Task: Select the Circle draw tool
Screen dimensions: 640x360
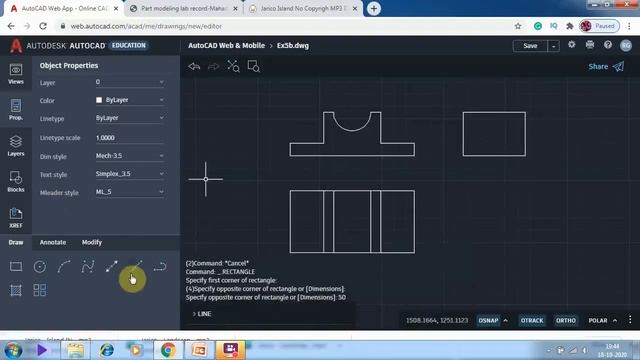Action: (40, 267)
